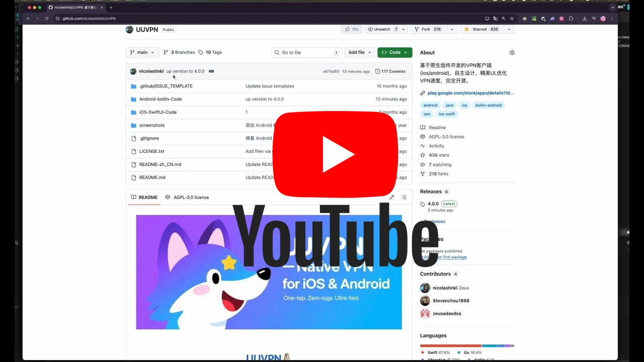Click the java topic tag

click(x=449, y=105)
